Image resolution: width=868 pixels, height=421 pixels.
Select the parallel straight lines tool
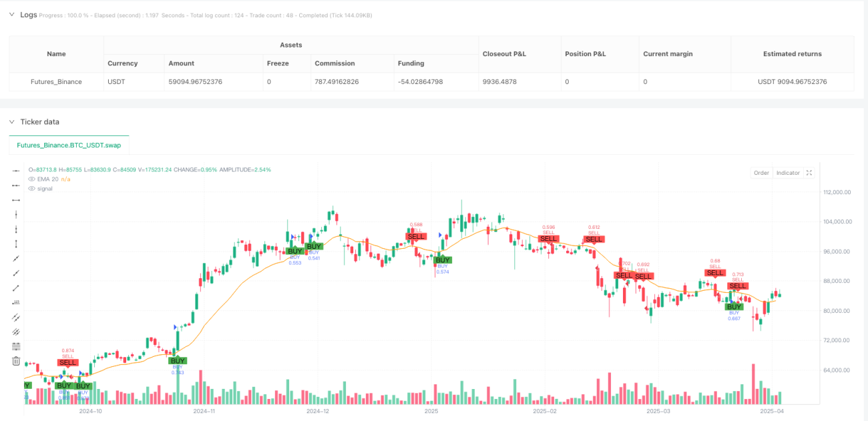(x=16, y=317)
